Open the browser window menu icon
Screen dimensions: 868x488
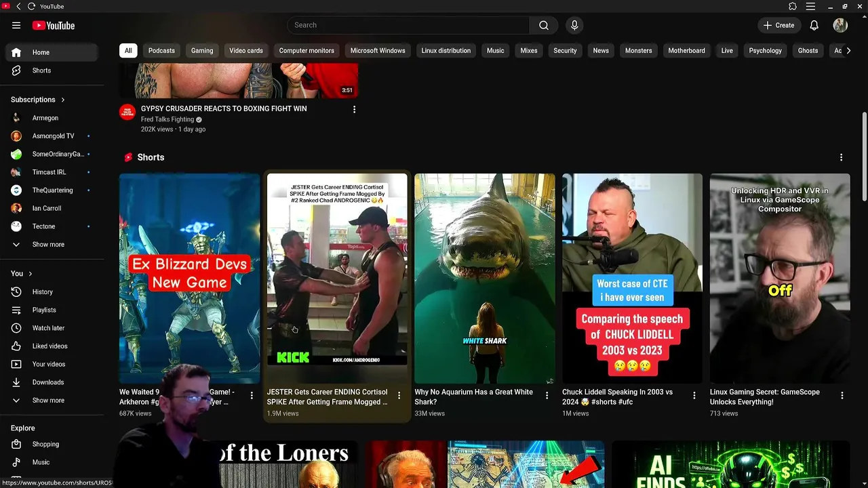click(x=810, y=6)
